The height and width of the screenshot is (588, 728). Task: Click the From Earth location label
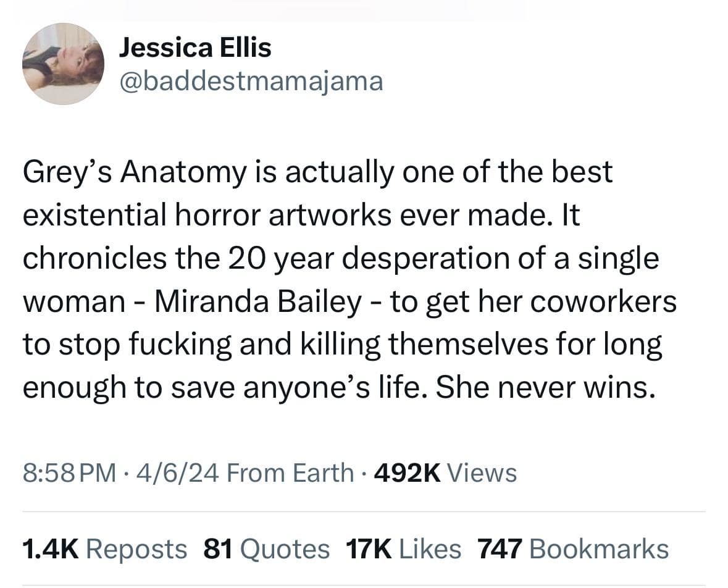tap(290, 473)
